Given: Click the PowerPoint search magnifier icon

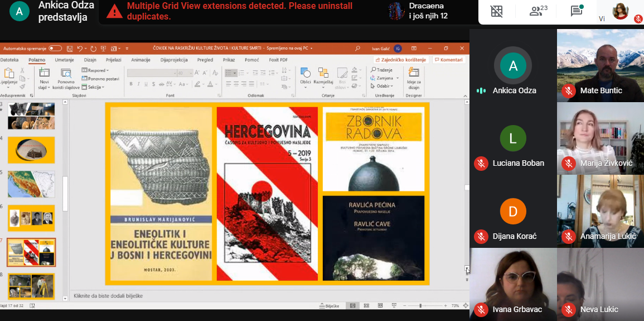Looking at the screenshot, I should [x=357, y=49].
